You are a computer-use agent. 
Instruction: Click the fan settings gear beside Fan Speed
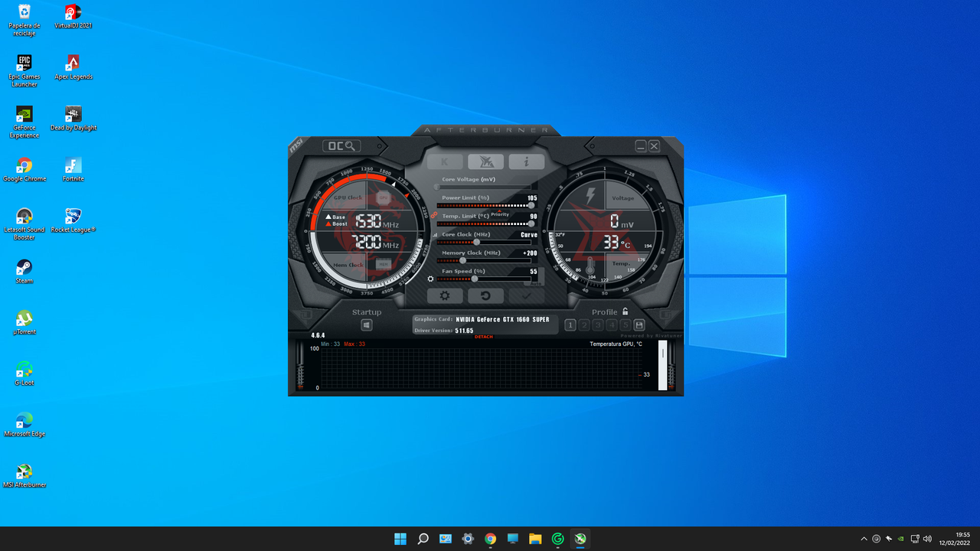431,279
